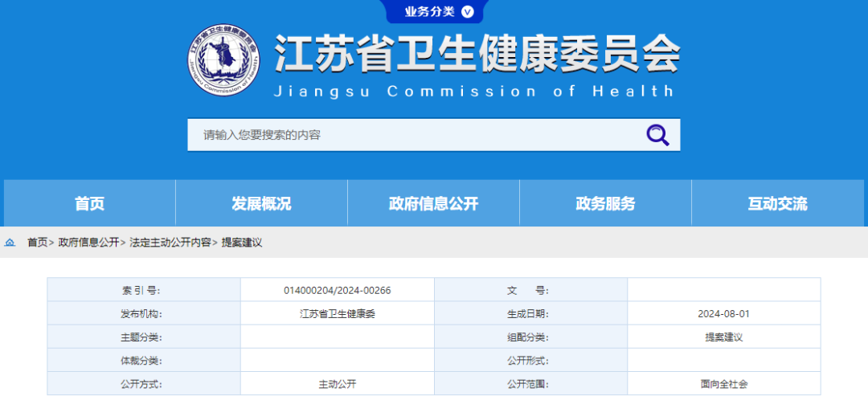This screenshot has width=868, height=400.
Task: Click the Jiangsu Commission of Health subtitle
Action: coord(474,90)
